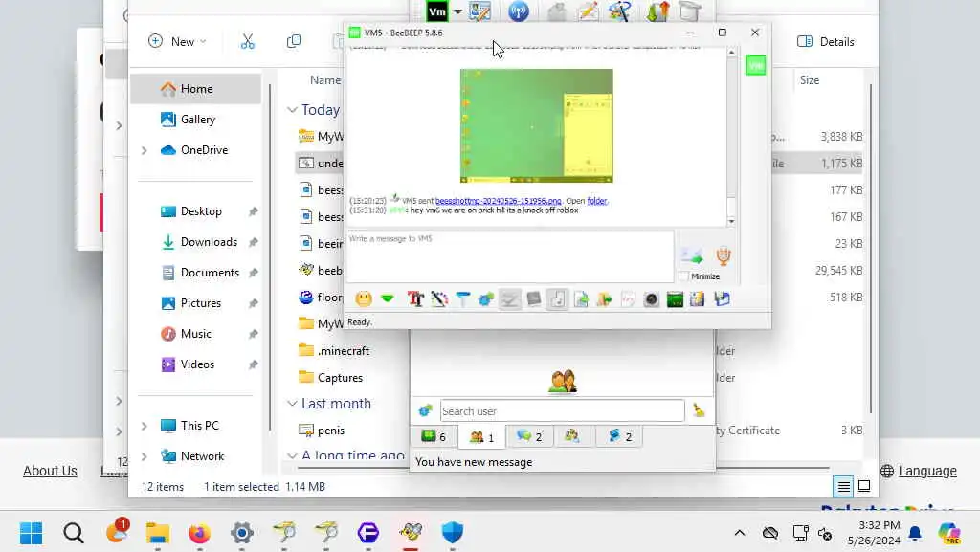Screen dimensions: 980x552
Task: Open the font color picker icon
Action: (x=439, y=299)
